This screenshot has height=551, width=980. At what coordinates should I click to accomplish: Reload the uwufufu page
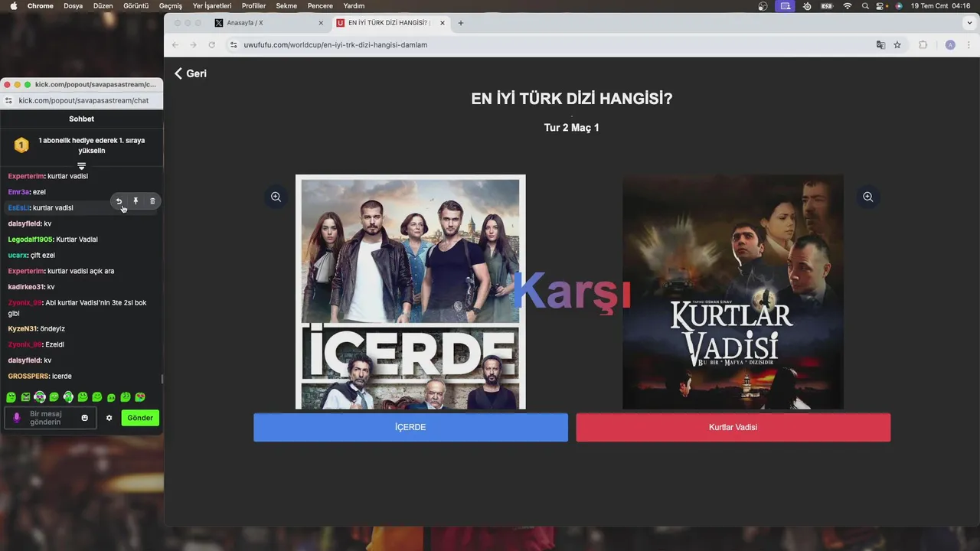(x=211, y=45)
